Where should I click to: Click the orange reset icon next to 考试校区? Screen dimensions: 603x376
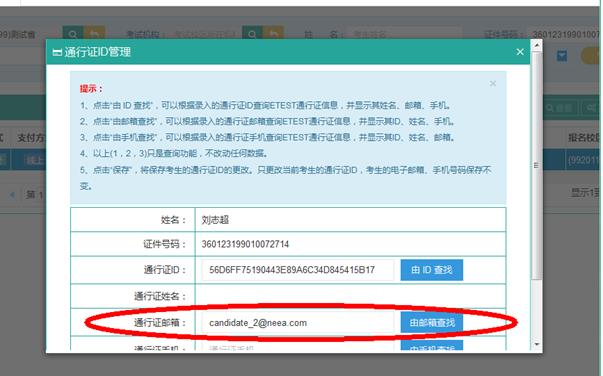coord(273,34)
